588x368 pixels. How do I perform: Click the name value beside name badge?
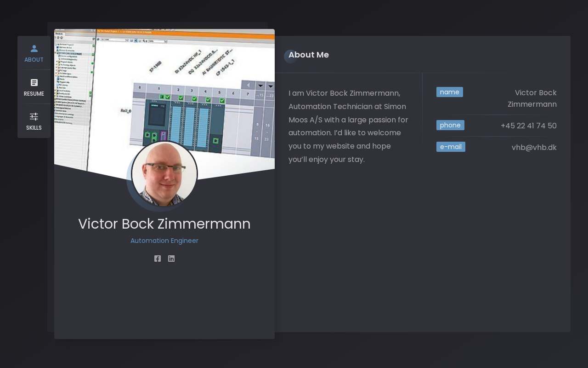532,98
